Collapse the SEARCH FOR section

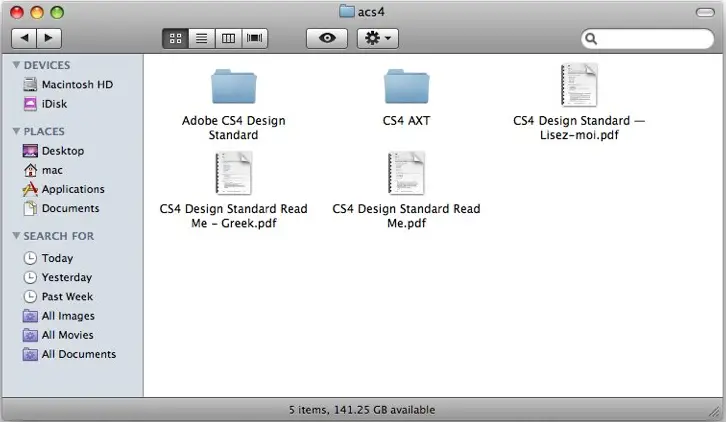coord(16,236)
